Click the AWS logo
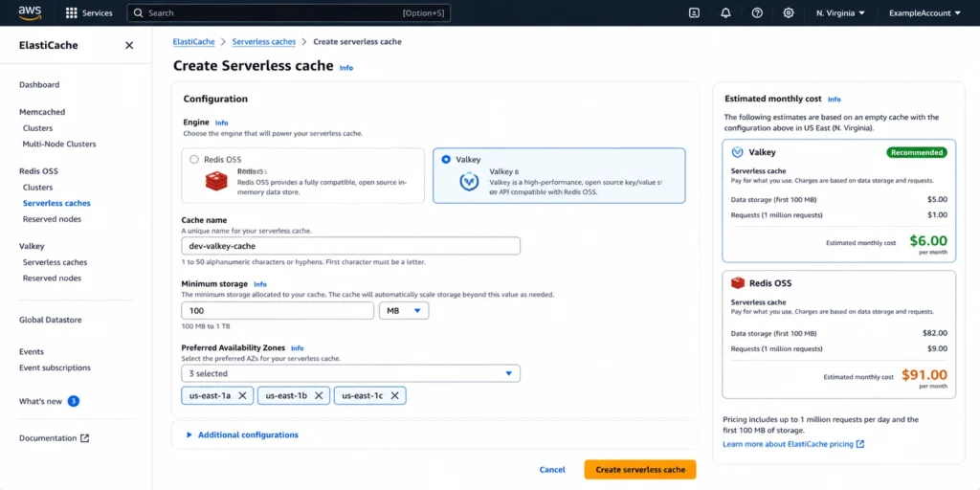980x490 pixels. pos(30,12)
